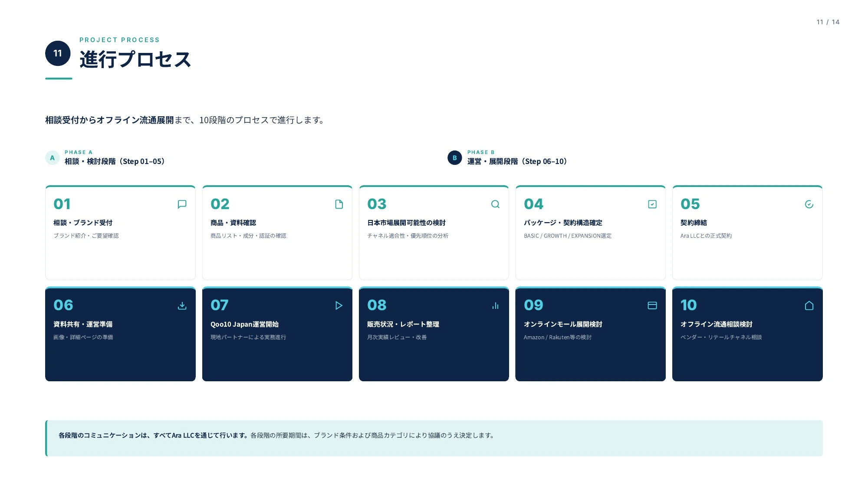Screen dimensions: 868x488
Task: Click the bar chart icon in card 08
Action: [495, 306]
